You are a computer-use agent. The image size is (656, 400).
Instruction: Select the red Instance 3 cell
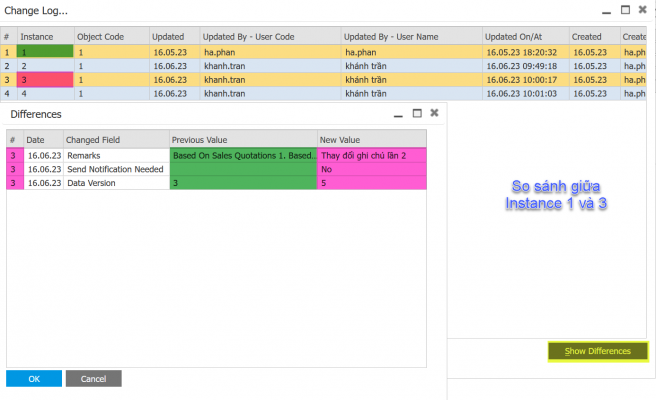point(45,79)
